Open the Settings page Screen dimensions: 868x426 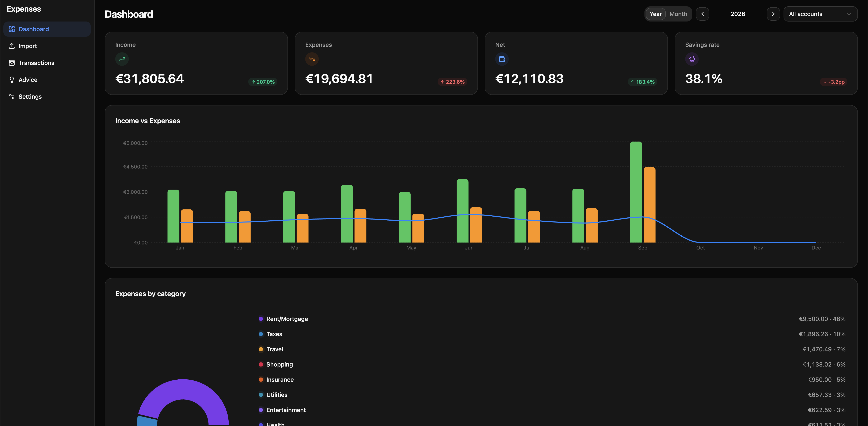47,96
